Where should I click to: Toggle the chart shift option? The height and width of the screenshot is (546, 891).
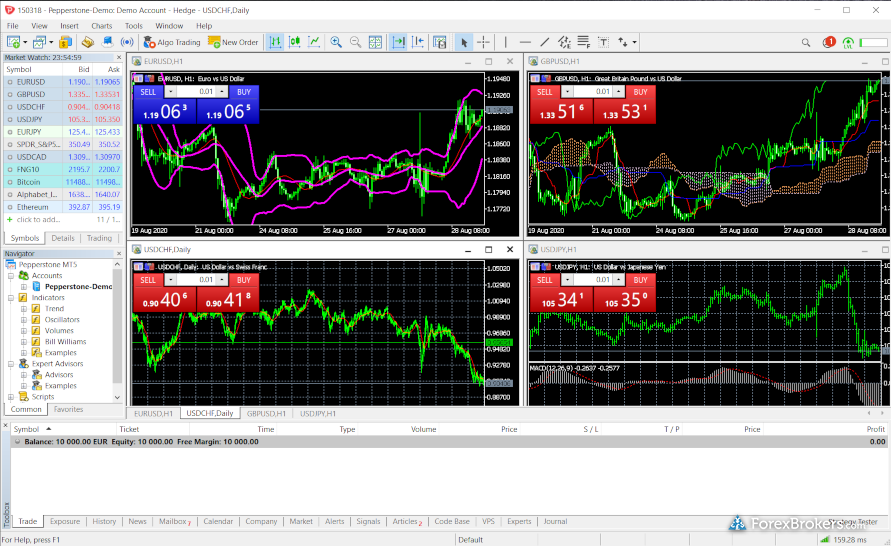418,42
